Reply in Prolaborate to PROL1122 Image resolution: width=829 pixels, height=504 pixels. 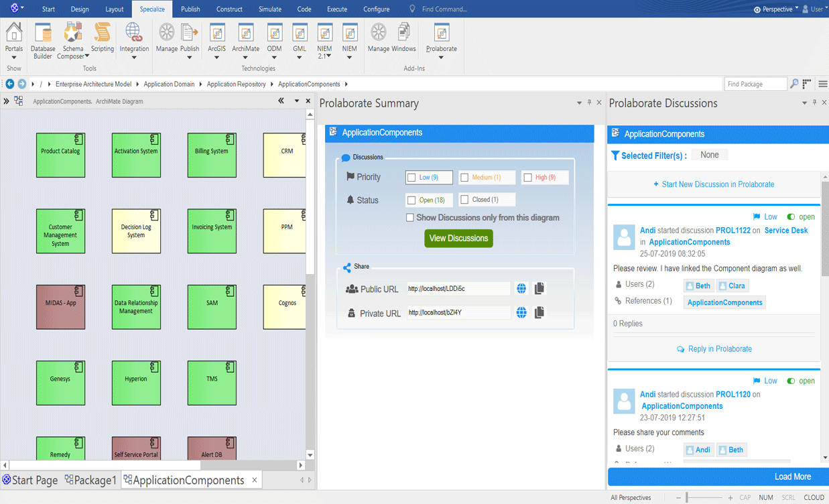coord(714,349)
